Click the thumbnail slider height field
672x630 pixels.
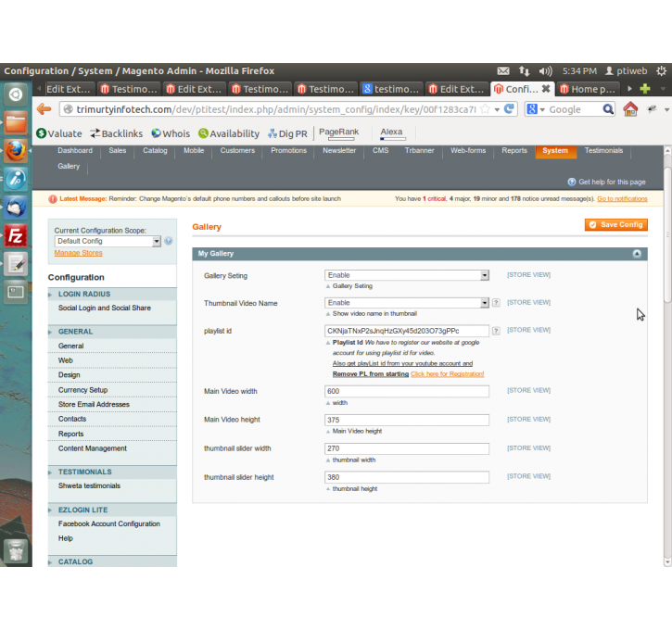coord(407,477)
